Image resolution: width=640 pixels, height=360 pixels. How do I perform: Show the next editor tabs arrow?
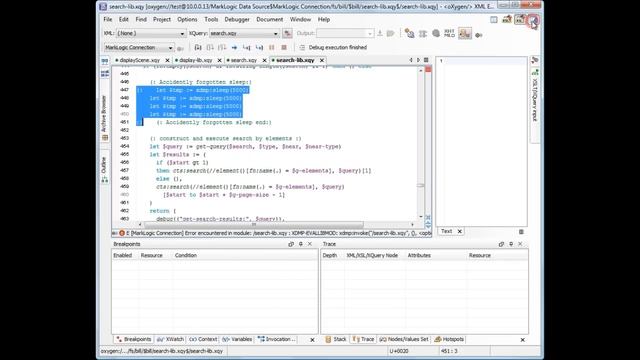pos(418,60)
